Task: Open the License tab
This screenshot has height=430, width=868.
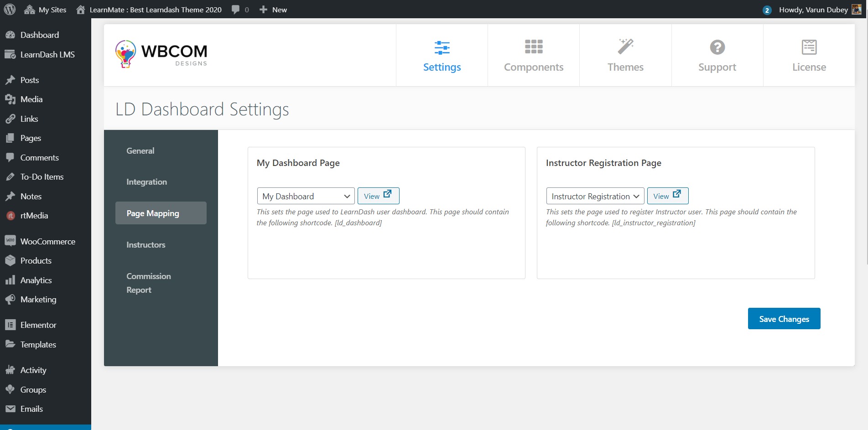Action: pyautogui.click(x=809, y=56)
